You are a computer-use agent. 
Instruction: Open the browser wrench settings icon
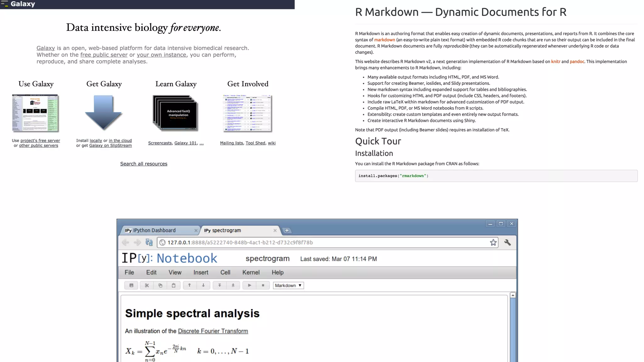tap(507, 242)
